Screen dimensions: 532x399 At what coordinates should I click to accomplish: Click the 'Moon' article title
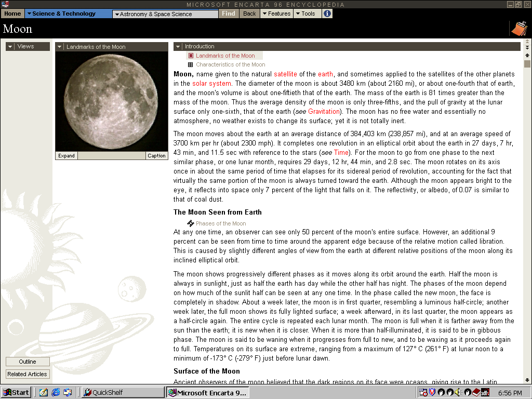pos(17,29)
